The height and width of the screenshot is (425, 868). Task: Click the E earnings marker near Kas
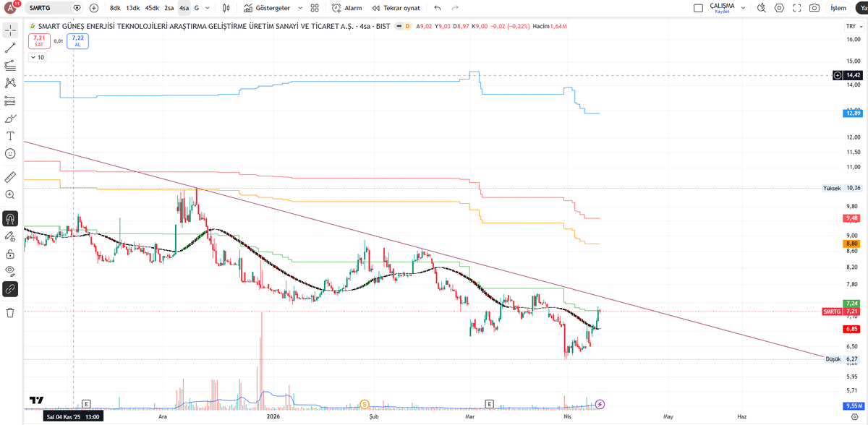coord(86,403)
